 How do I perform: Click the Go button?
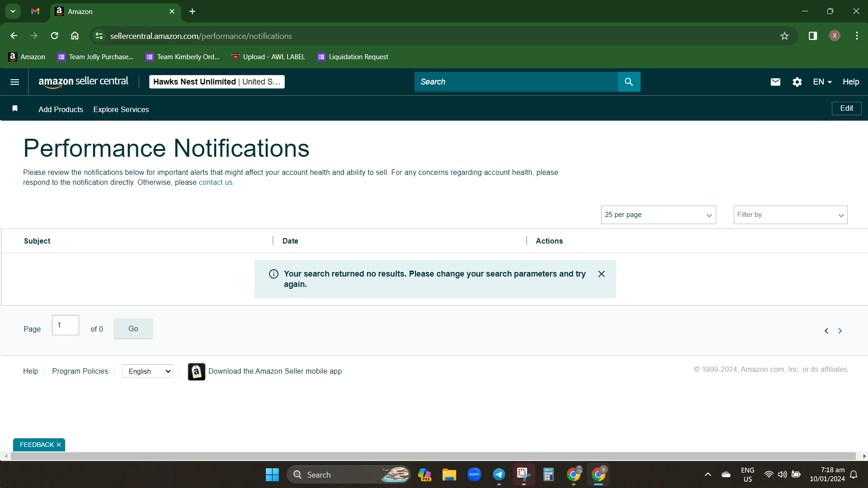(x=133, y=328)
